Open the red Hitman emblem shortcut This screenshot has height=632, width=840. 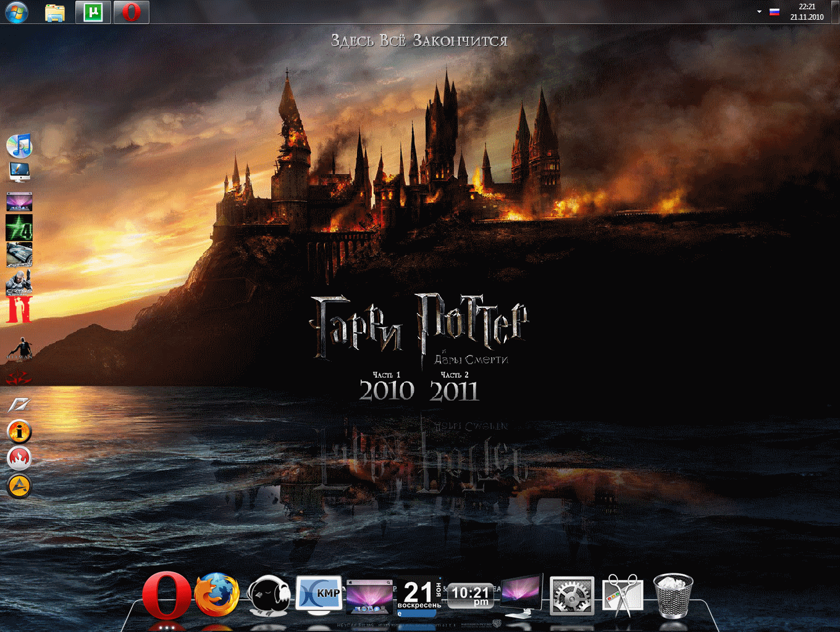[x=19, y=378]
